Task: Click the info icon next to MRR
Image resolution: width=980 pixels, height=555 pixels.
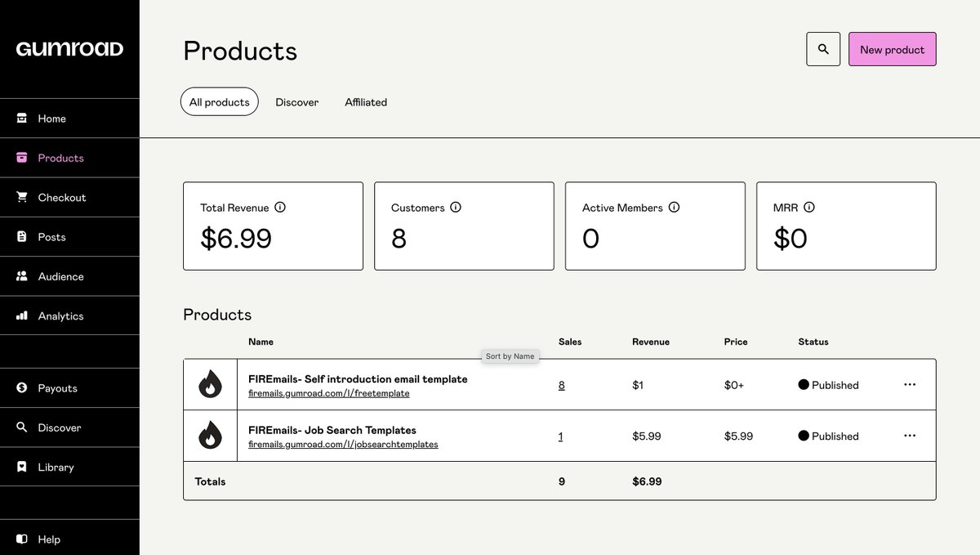Action: [x=809, y=208]
